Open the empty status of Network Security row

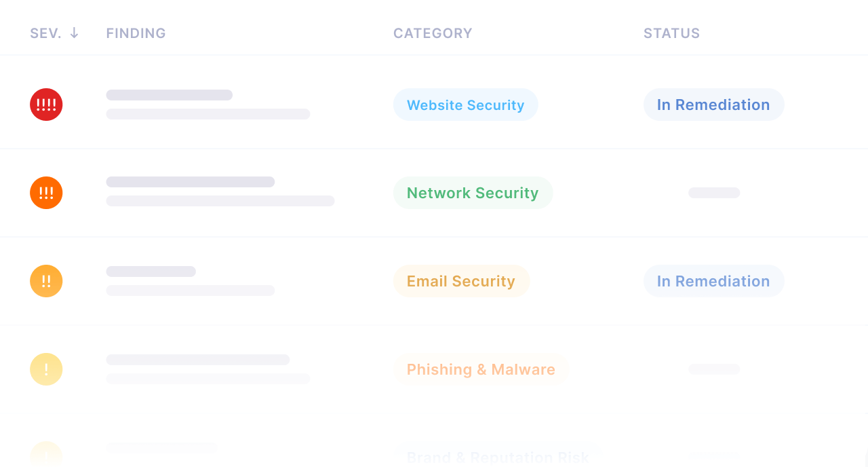(x=714, y=193)
